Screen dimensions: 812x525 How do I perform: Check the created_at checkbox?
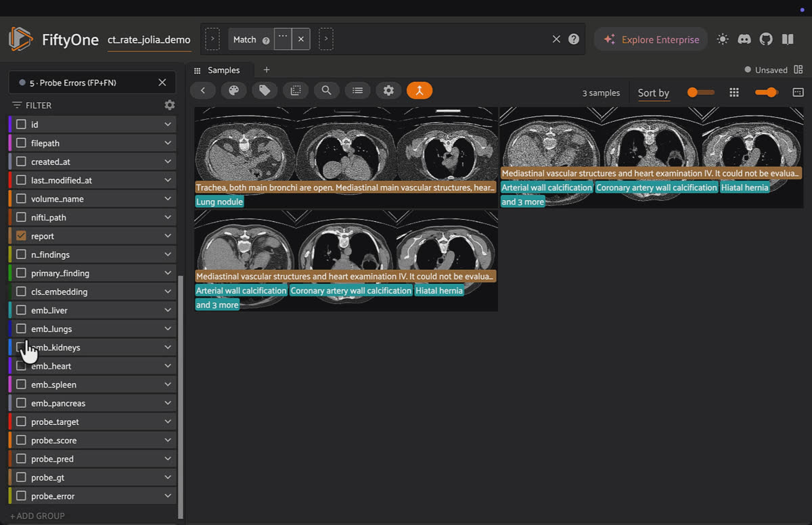21,162
